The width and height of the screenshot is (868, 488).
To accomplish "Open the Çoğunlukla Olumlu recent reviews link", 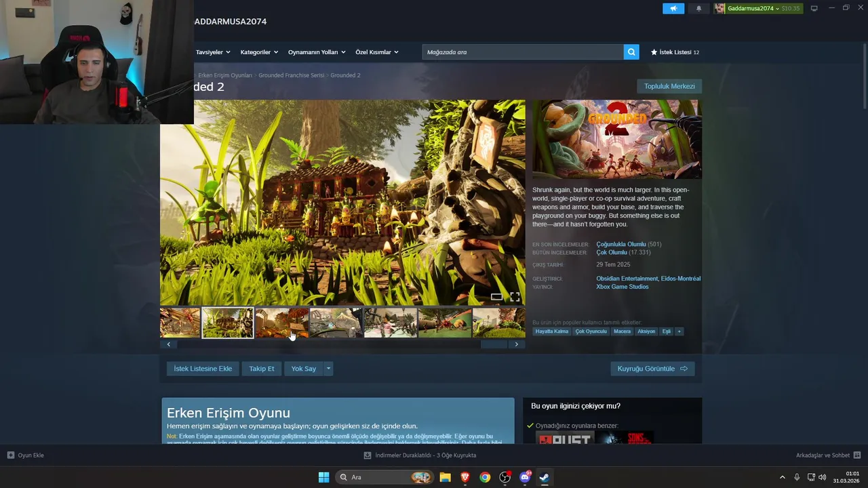I will (621, 244).
